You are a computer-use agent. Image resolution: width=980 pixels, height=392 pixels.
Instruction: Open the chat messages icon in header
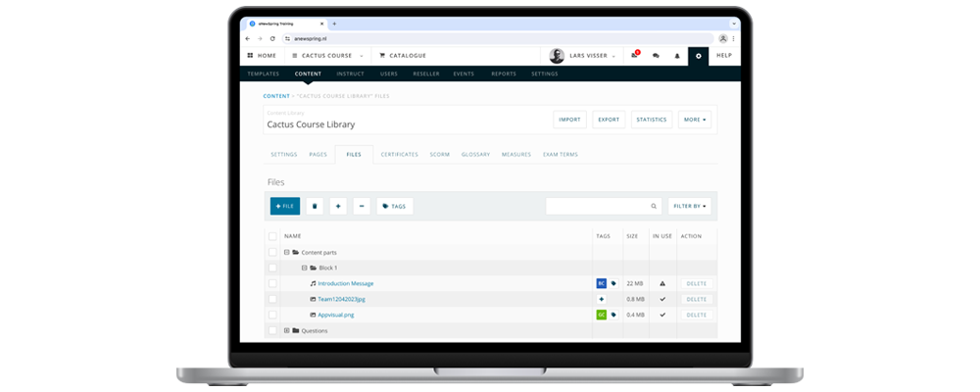[656, 56]
